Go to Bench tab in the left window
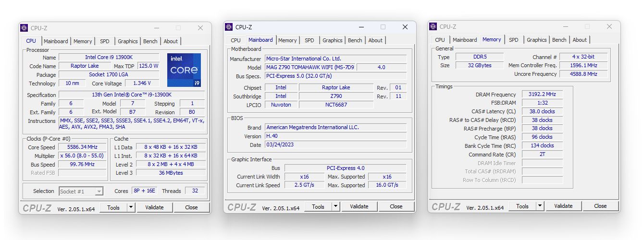The height and width of the screenshot is (240, 644). coord(150,41)
